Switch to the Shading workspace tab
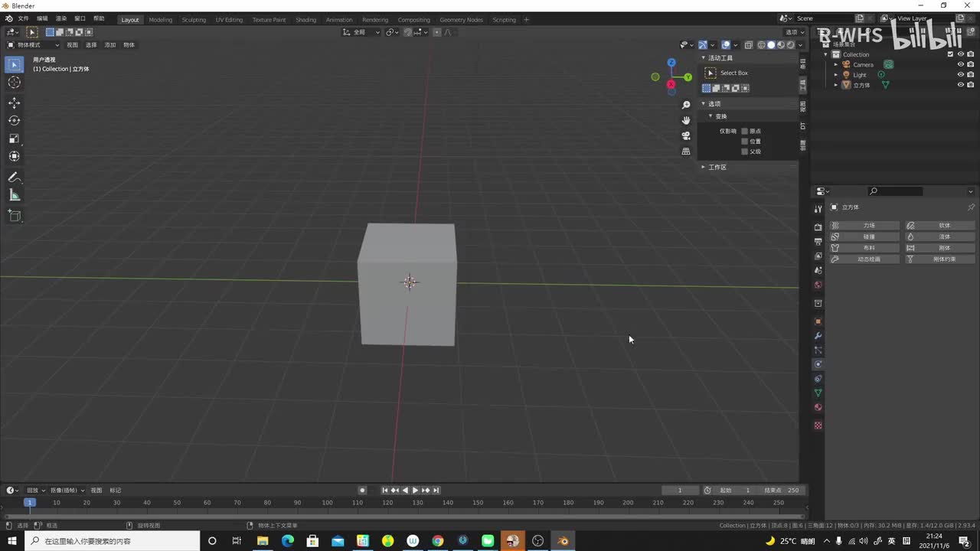Viewport: 980px width, 551px height. 305,20
